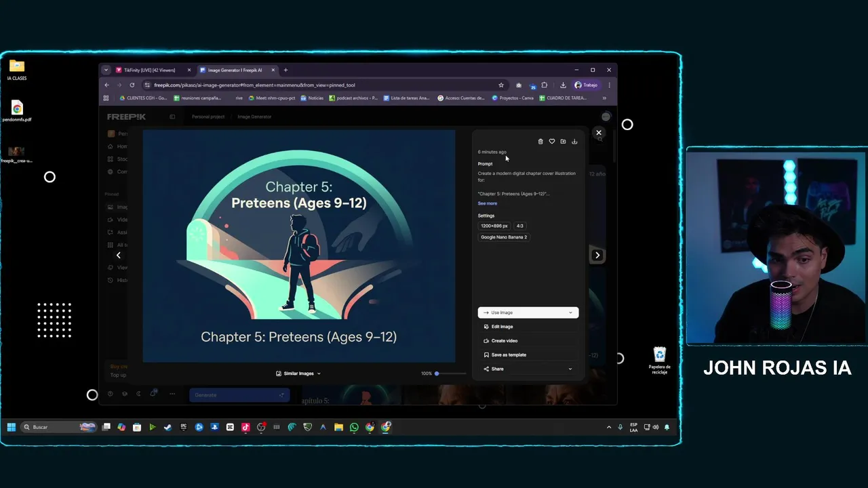Open the tab search dropdown in Chrome

pyautogui.click(x=106, y=70)
